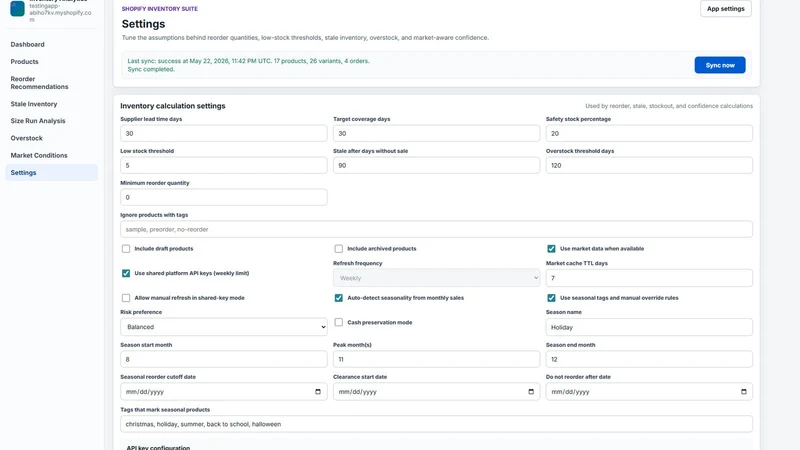This screenshot has width=800, height=450.
Task: Focus Market cache TTL days input
Action: click(x=649, y=278)
